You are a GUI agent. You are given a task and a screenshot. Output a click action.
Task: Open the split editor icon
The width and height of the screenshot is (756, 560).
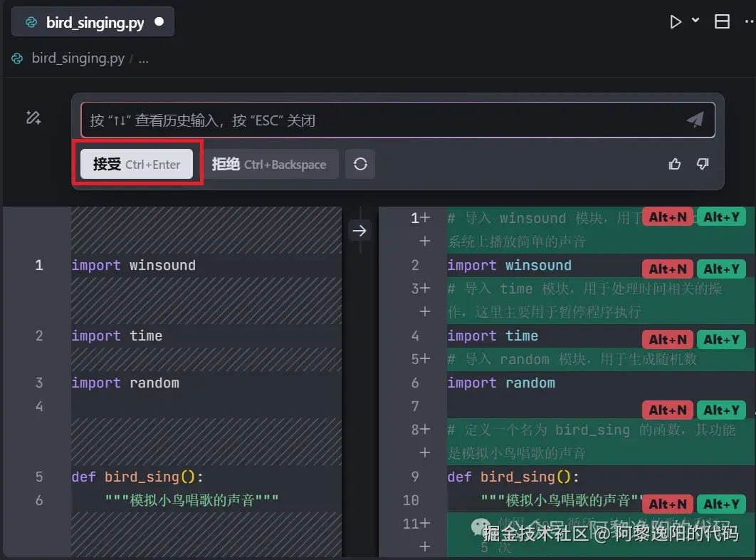[722, 21]
